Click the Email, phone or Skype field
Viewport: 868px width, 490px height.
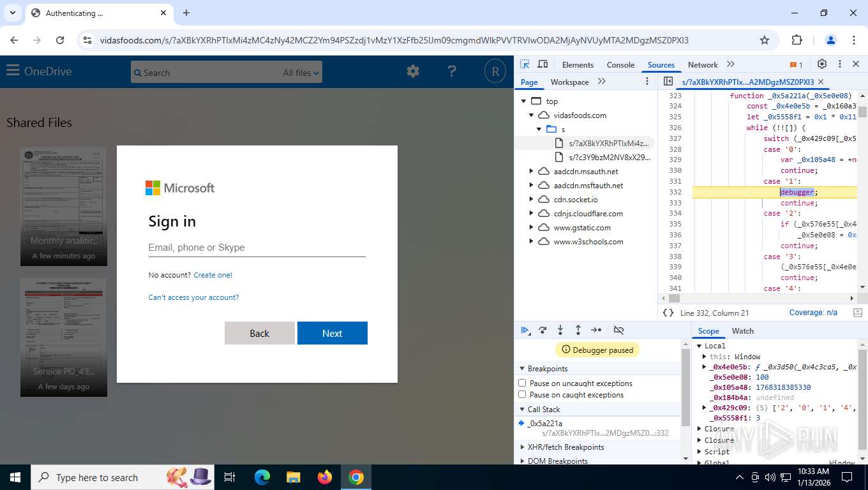coord(257,248)
